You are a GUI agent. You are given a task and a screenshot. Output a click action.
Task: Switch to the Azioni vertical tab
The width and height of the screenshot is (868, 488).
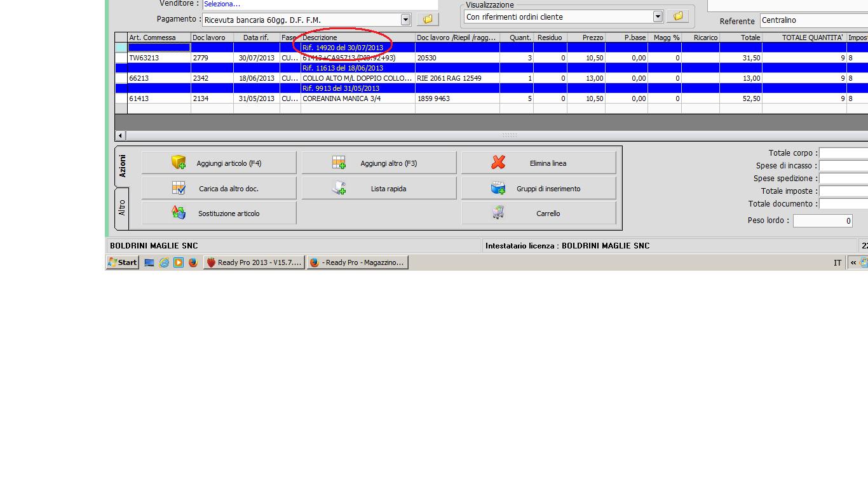click(122, 166)
